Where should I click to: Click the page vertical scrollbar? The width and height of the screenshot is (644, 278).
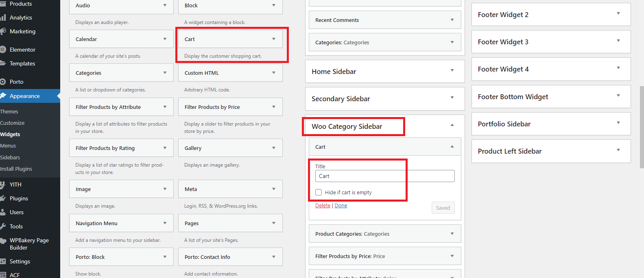pos(642,126)
